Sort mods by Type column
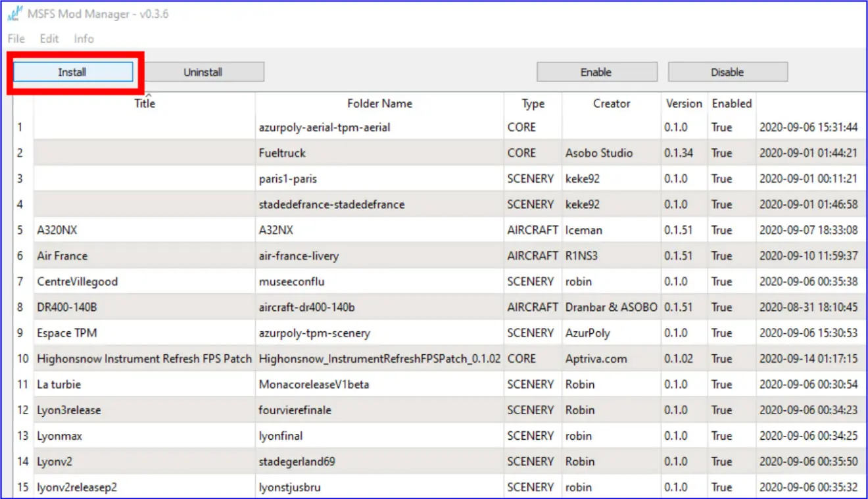The image size is (868, 499). point(533,103)
